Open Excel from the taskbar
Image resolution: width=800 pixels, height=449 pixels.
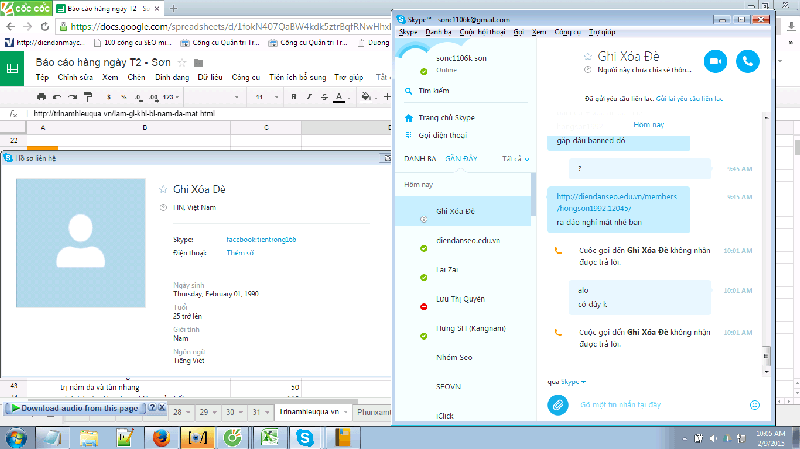point(269,438)
